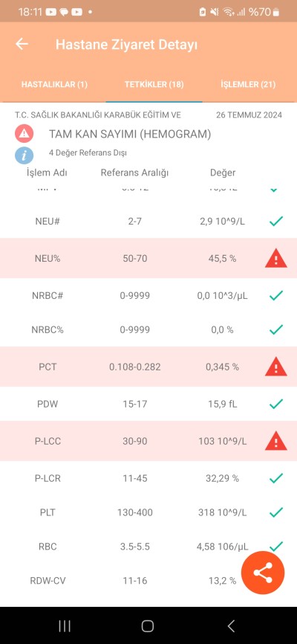Tap the PCT red warning triangle
The width and height of the screenshot is (297, 644).
click(x=276, y=367)
